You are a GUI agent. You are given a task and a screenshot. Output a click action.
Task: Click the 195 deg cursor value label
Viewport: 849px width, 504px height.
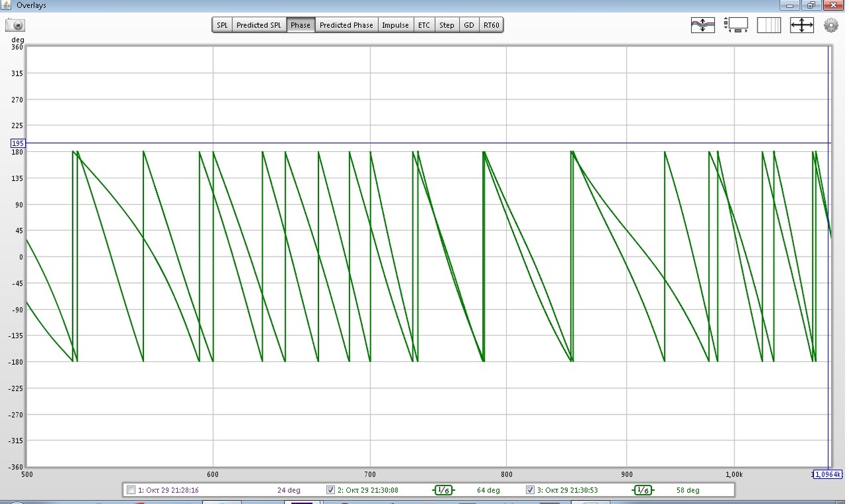18,143
